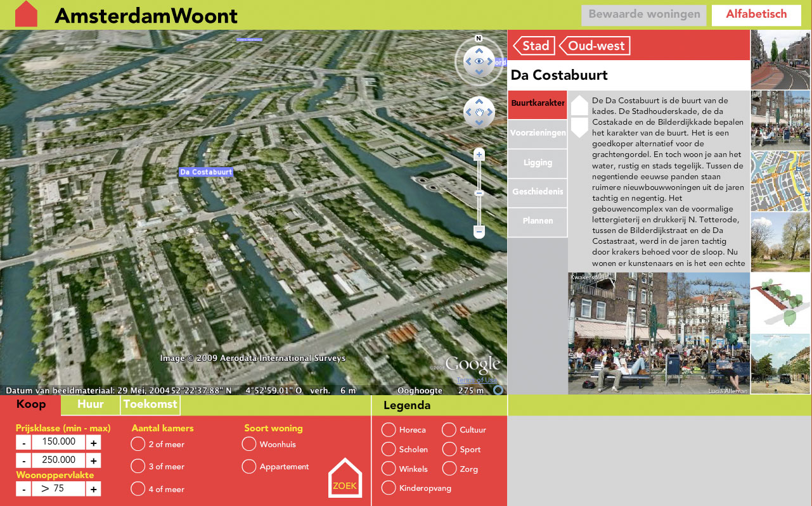Click the scroll-down arrow beside neighborhood text

[x=579, y=127]
